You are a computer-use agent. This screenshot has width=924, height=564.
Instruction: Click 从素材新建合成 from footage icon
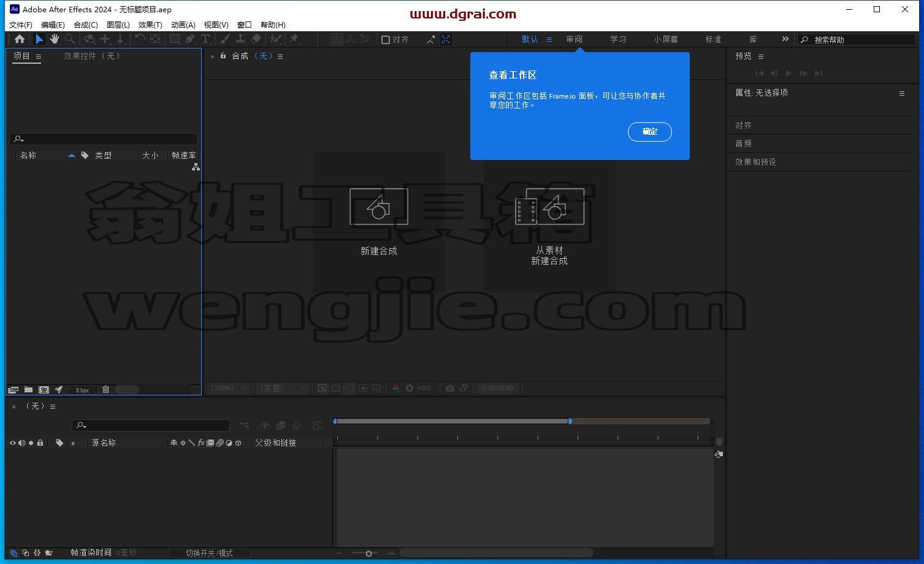[549, 207]
